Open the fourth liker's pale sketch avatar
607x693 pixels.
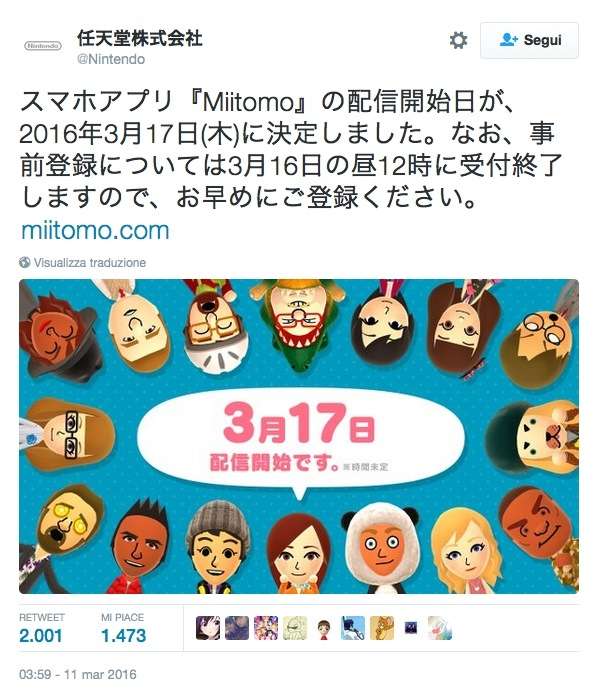[x=295, y=628]
